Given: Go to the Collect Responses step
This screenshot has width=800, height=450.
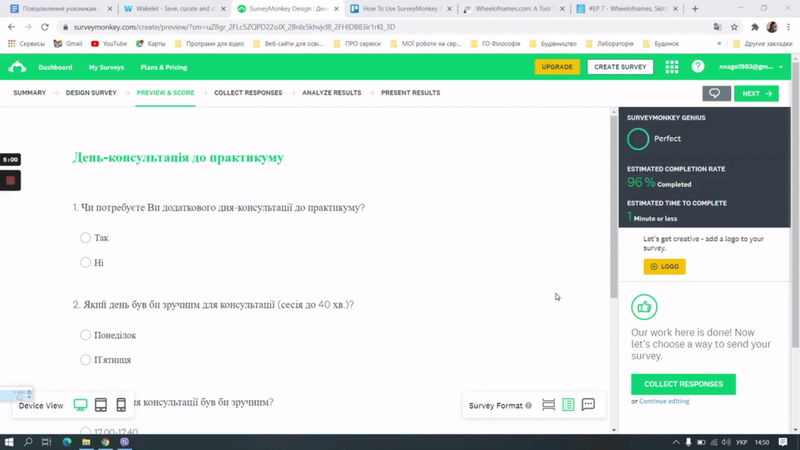Looking at the screenshot, I should pyautogui.click(x=248, y=93).
